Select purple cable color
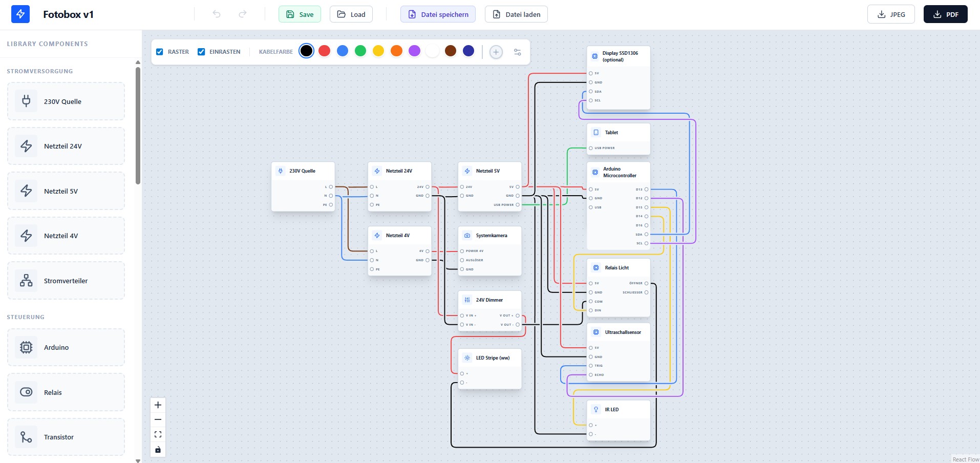Image resolution: width=980 pixels, height=463 pixels. pyautogui.click(x=415, y=51)
